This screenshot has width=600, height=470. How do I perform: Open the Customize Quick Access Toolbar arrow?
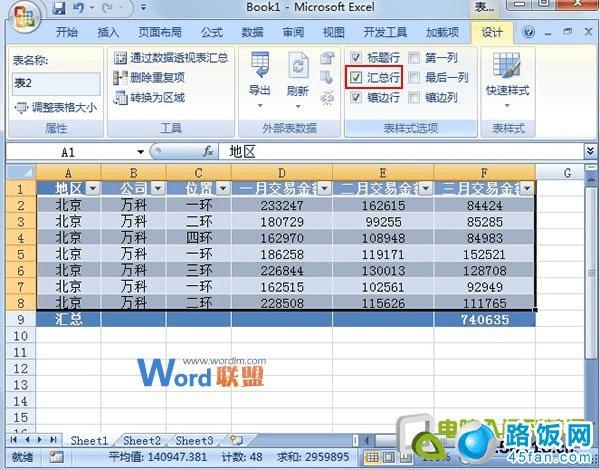pyautogui.click(x=143, y=7)
